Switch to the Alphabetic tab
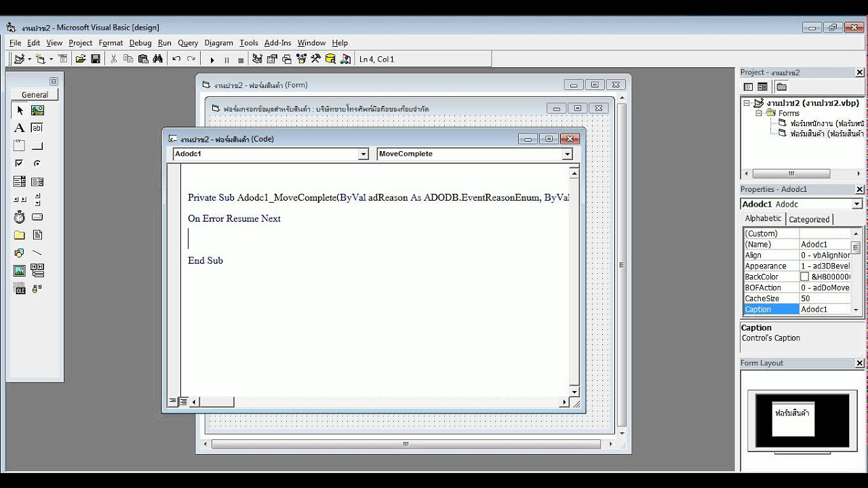The width and height of the screenshot is (868, 488). click(x=763, y=218)
